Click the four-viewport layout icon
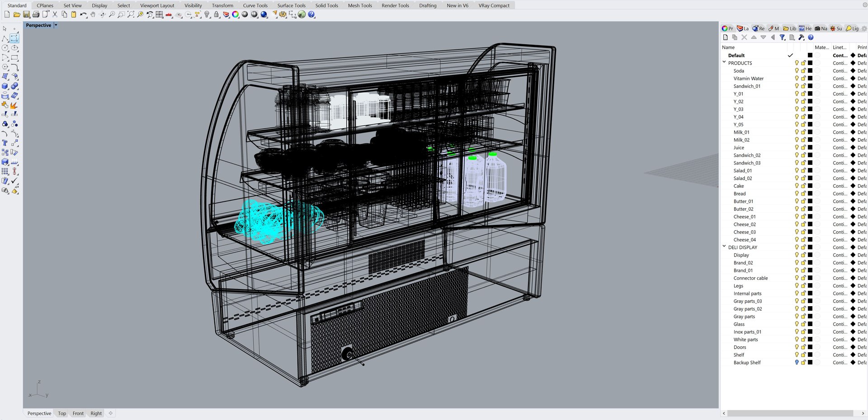868x420 pixels. point(159,14)
